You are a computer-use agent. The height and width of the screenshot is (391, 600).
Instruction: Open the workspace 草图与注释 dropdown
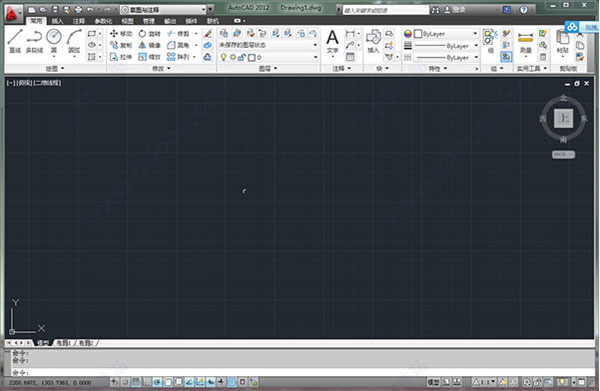tap(163, 10)
